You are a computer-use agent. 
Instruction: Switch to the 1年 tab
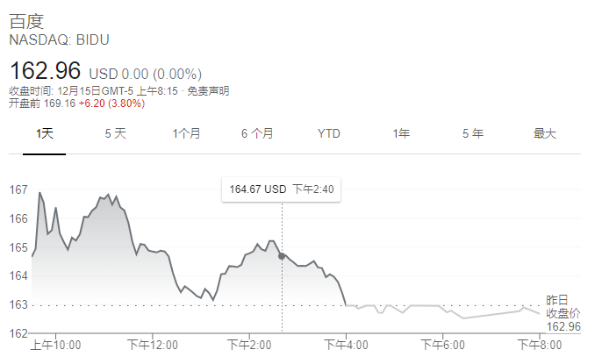pyautogui.click(x=401, y=133)
